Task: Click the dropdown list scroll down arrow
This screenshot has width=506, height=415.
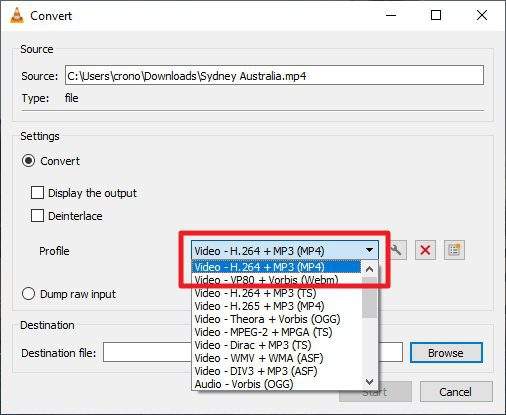Action: click(369, 382)
